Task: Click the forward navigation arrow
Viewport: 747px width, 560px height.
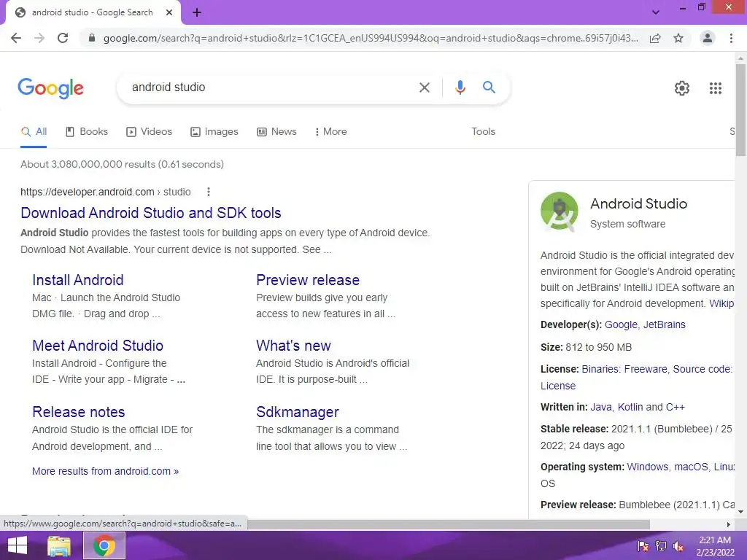Action: pyautogui.click(x=39, y=38)
